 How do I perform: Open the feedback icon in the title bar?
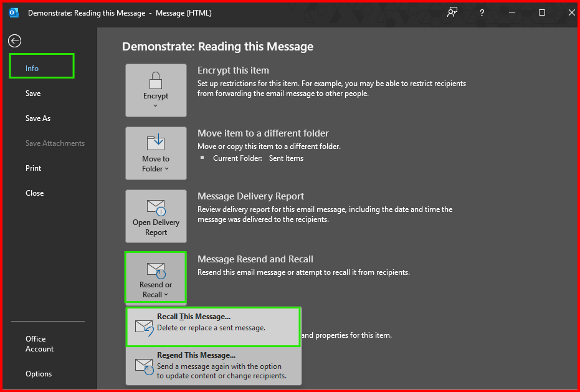coord(452,12)
